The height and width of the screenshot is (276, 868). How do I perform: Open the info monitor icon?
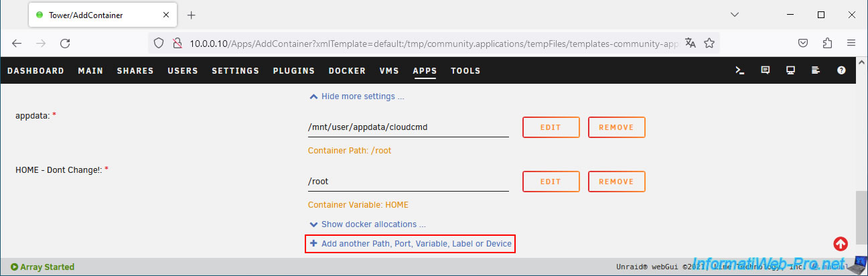pyautogui.click(x=791, y=70)
